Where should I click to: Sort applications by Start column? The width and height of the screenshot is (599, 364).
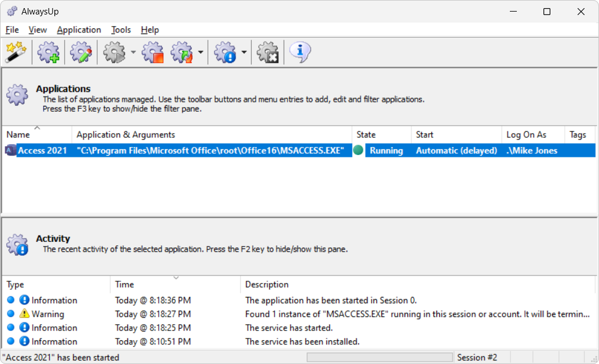pos(457,134)
